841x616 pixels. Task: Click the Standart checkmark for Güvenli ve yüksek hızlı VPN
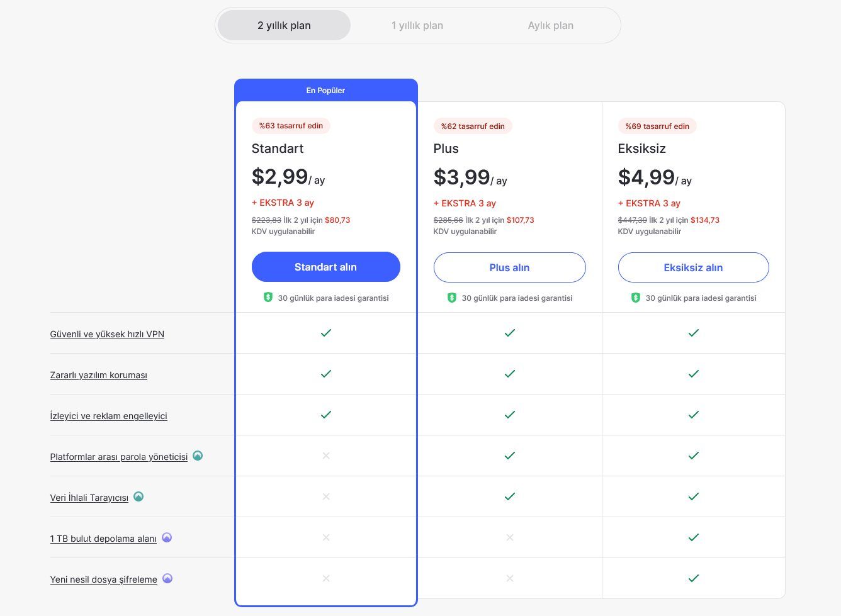[326, 333]
